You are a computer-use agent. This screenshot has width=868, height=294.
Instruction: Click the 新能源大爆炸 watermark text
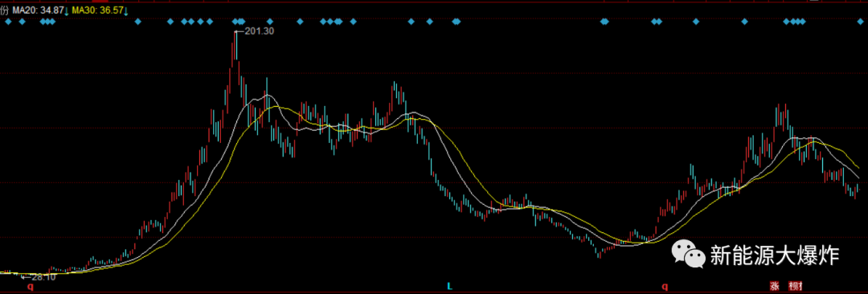click(775, 255)
